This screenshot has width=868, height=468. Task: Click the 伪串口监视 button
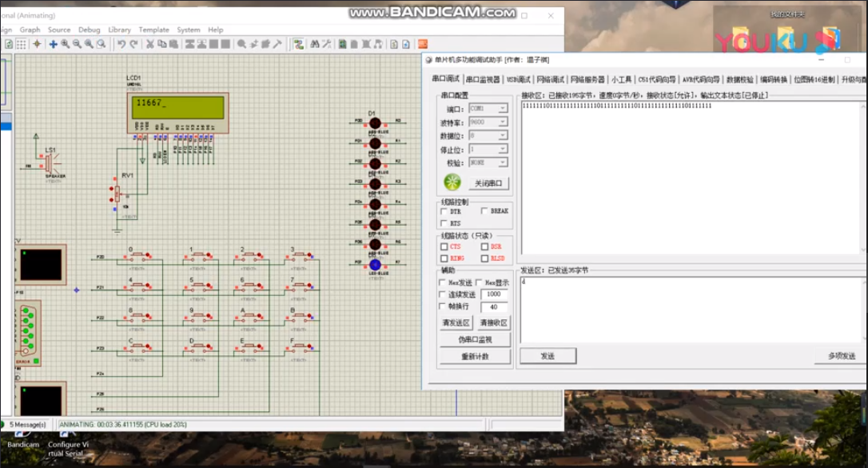coord(475,339)
